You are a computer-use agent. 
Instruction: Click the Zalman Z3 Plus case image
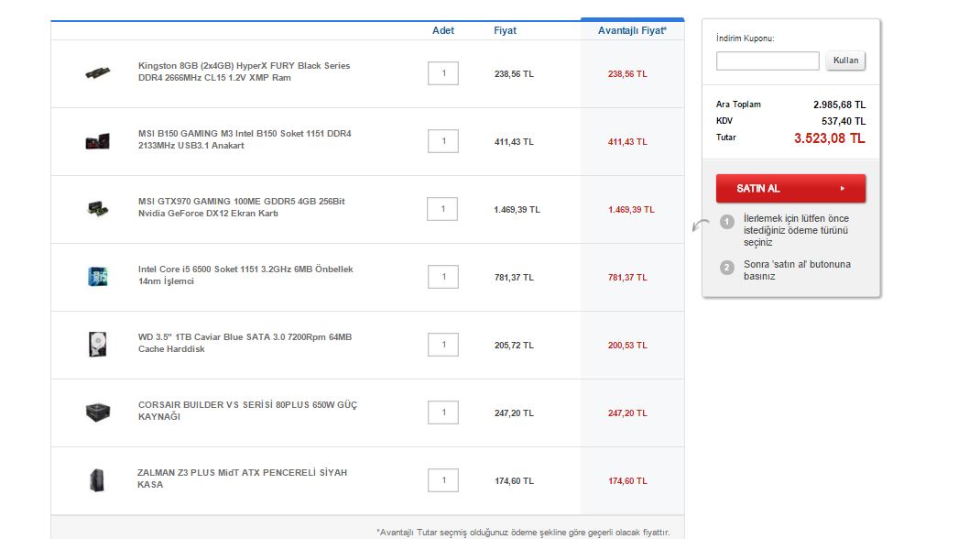click(x=97, y=479)
